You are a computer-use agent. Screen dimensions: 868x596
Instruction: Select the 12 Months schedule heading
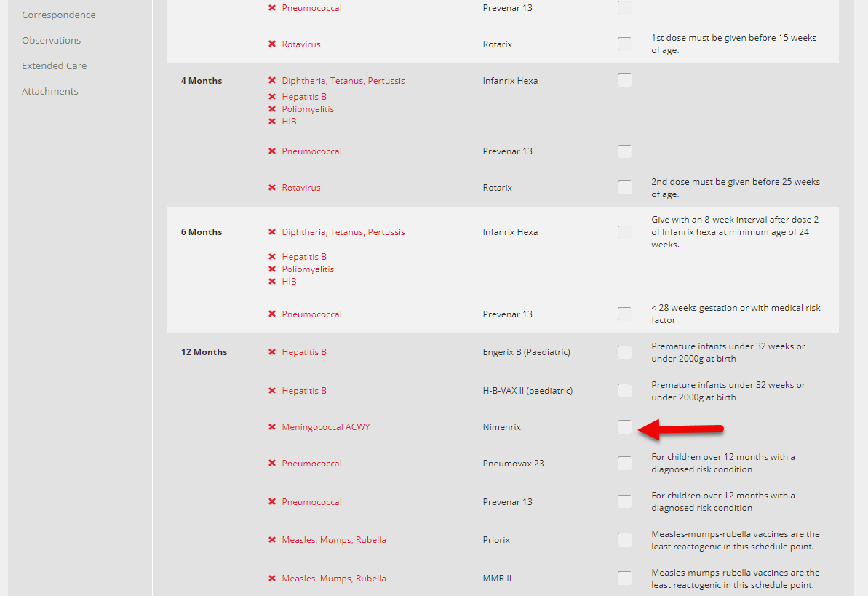click(x=204, y=352)
